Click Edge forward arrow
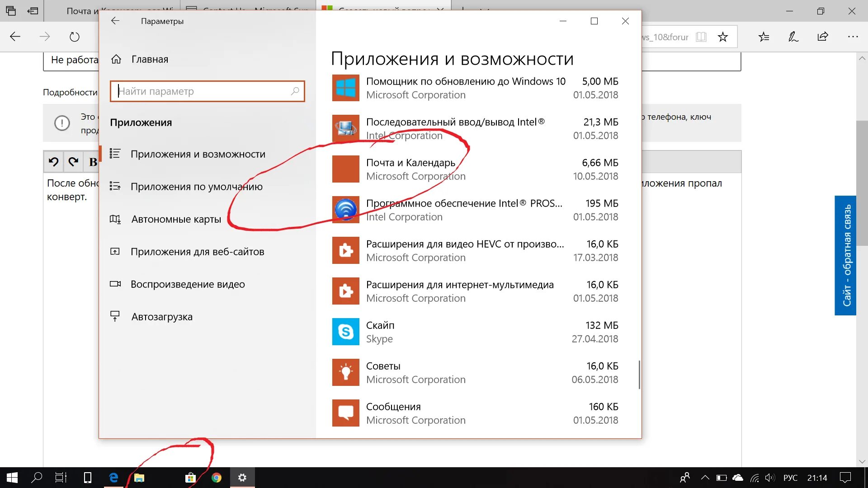The image size is (868, 488). pyautogui.click(x=45, y=37)
